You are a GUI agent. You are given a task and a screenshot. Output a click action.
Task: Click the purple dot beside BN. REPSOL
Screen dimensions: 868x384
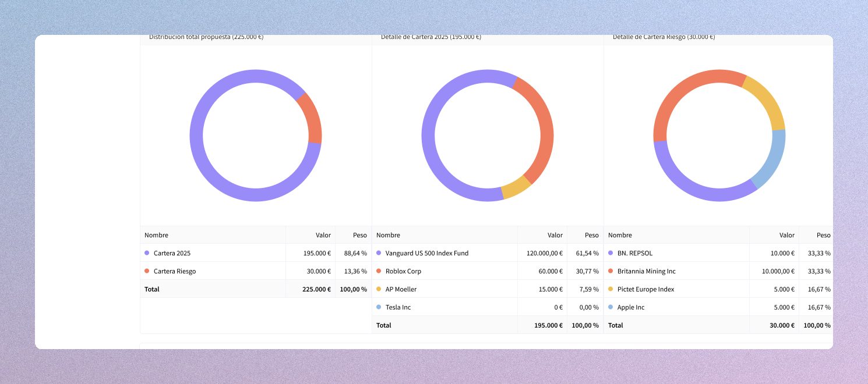(611, 253)
